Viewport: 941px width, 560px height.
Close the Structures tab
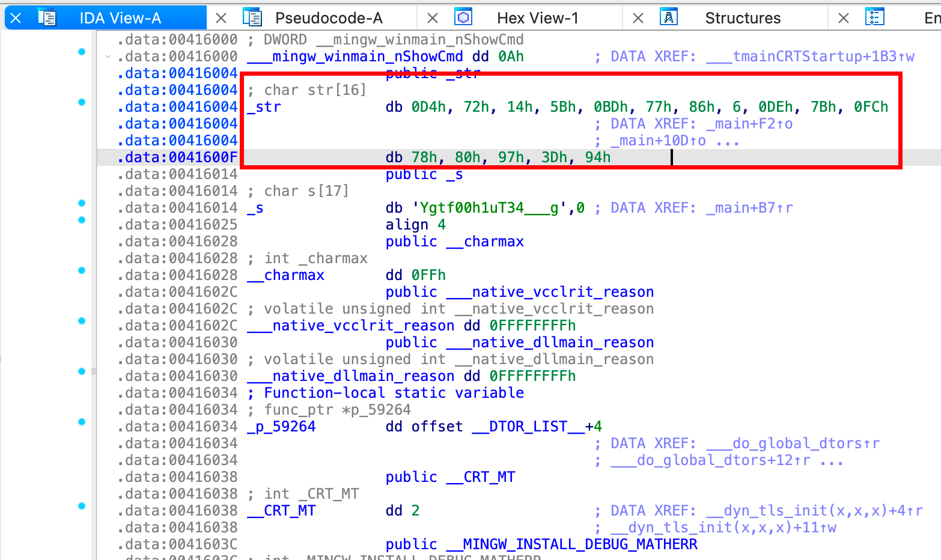pyautogui.click(x=638, y=18)
